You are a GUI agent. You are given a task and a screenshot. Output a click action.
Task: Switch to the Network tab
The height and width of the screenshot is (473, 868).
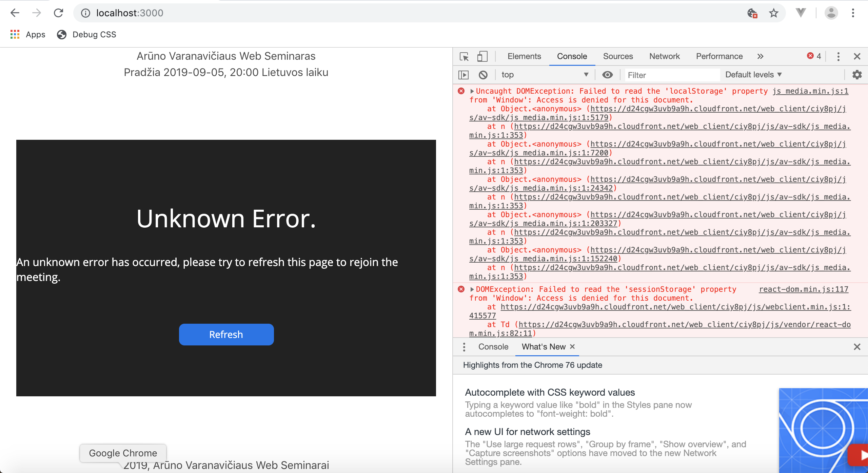(664, 56)
